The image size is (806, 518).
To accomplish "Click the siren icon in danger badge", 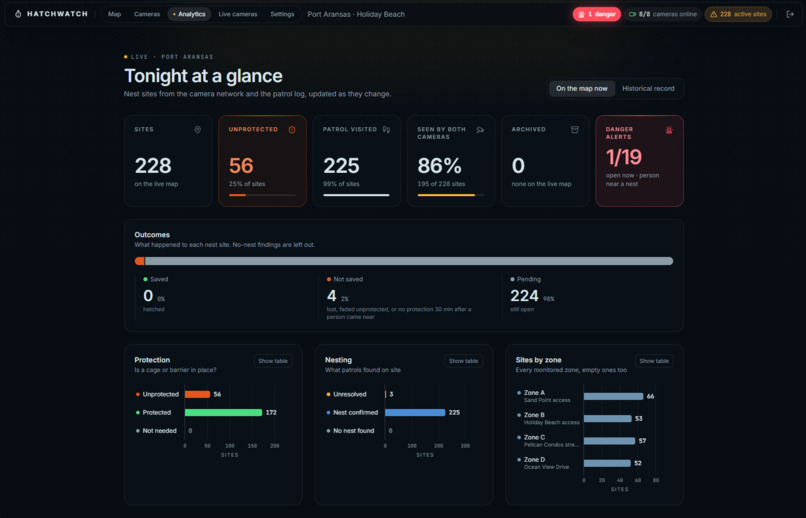I will 581,14.
